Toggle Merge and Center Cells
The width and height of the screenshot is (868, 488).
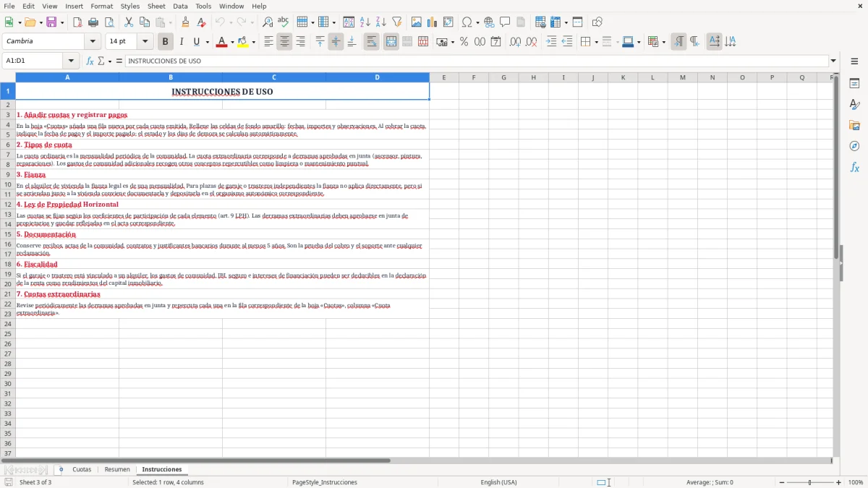[391, 42]
